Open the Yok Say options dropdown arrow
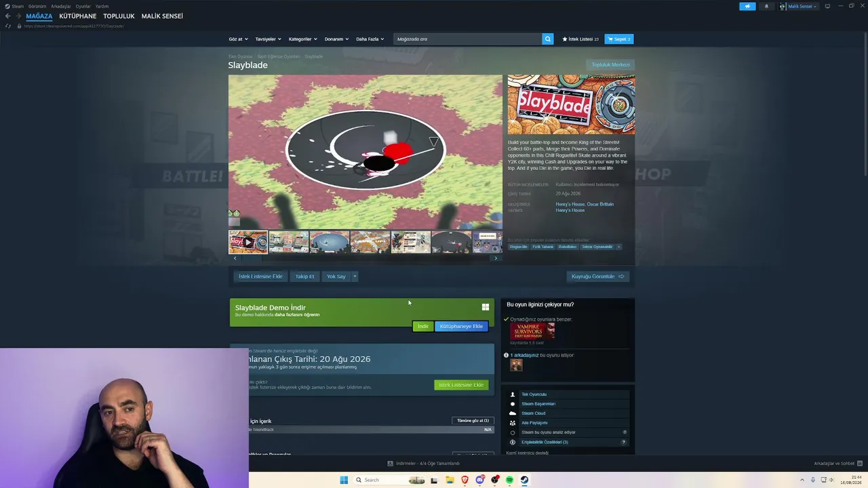Viewport: 868px width, 488px height. [354, 277]
